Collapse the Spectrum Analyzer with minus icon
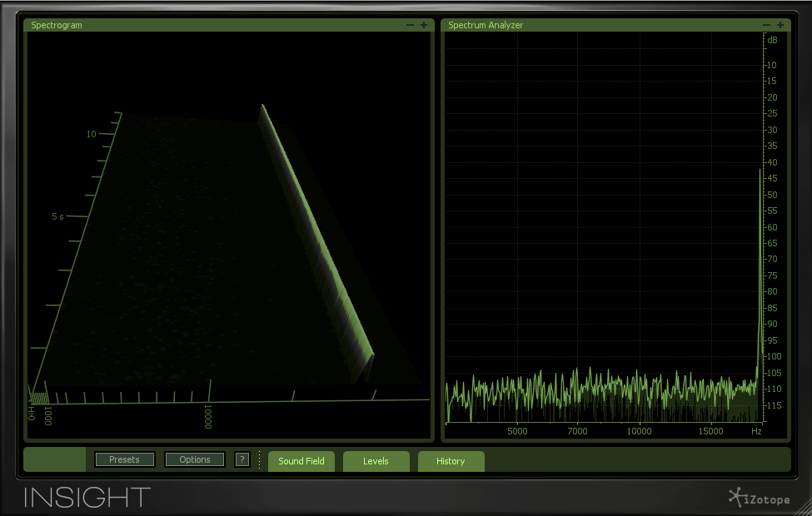Viewport: 812px width, 516px height. (x=766, y=25)
